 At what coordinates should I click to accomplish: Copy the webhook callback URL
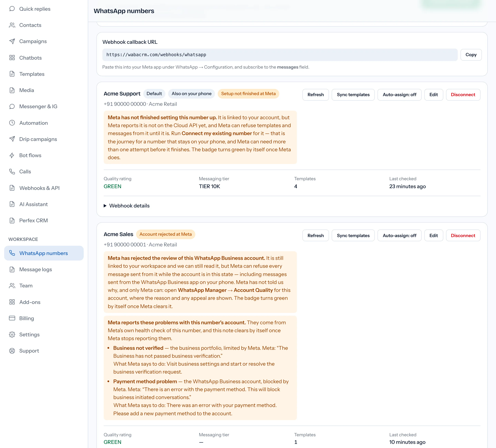[471, 55]
